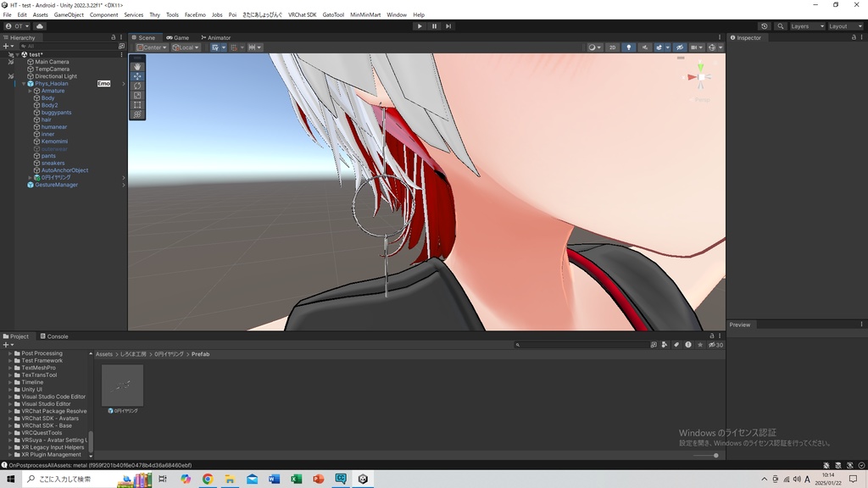Open the GameObject menu
This screenshot has width=868, height=488.
69,15
